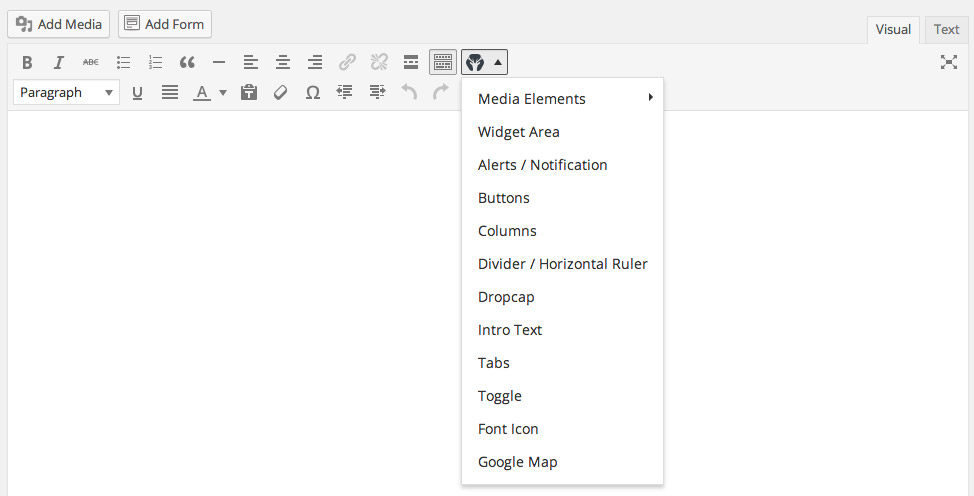Screen dimensions: 974x496
Task: Select Intro Text shortcode
Action: [563, 329]
